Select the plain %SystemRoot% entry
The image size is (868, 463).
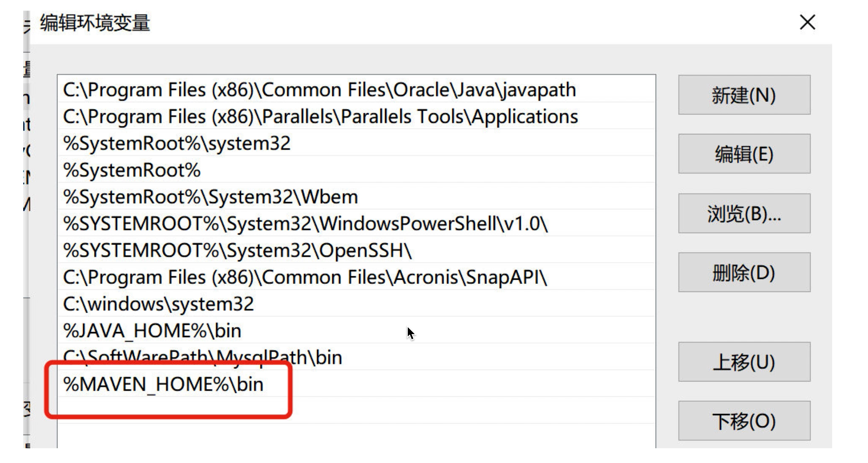(x=132, y=170)
